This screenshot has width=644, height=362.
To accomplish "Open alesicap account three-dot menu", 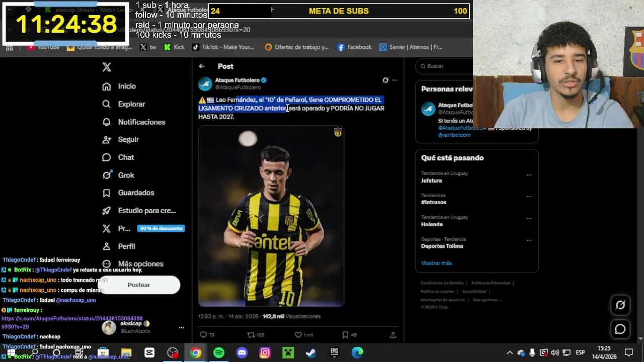I will click(x=182, y=327).
